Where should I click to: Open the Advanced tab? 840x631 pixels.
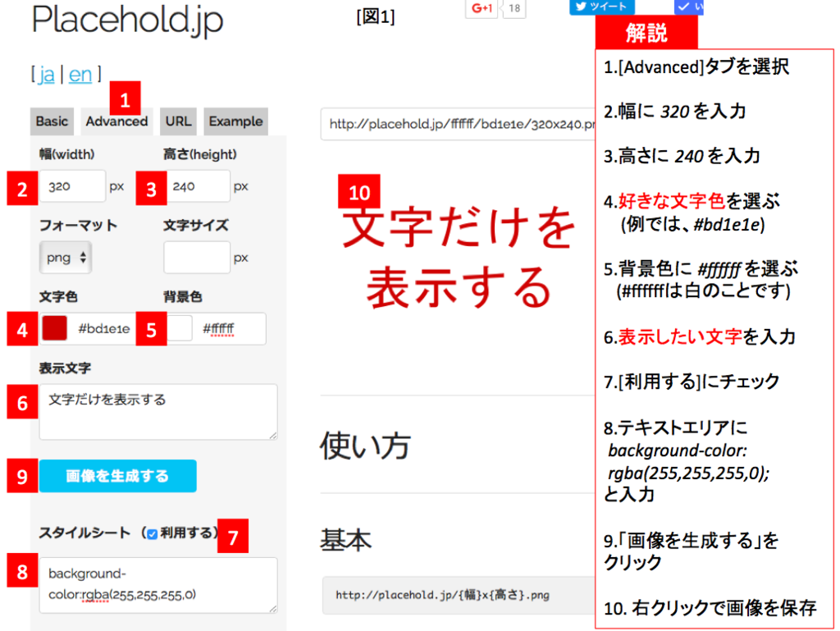coord(116,121)
